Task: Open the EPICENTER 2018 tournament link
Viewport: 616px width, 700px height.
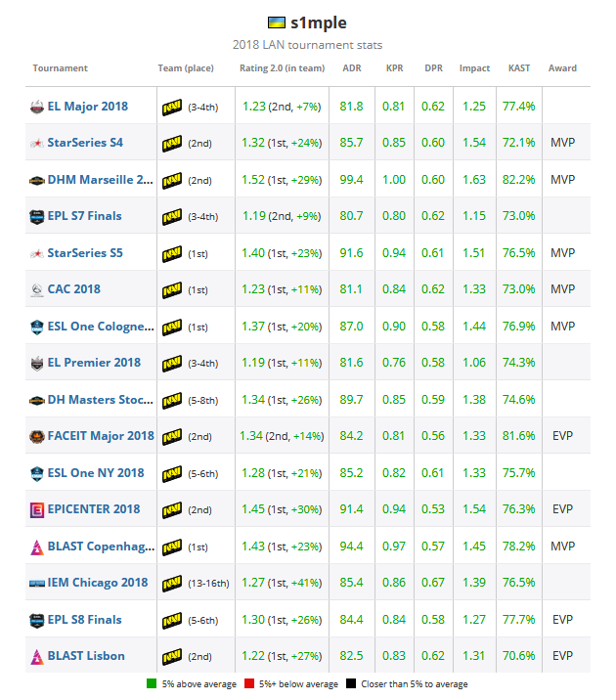Action: [x=94, y=509]
